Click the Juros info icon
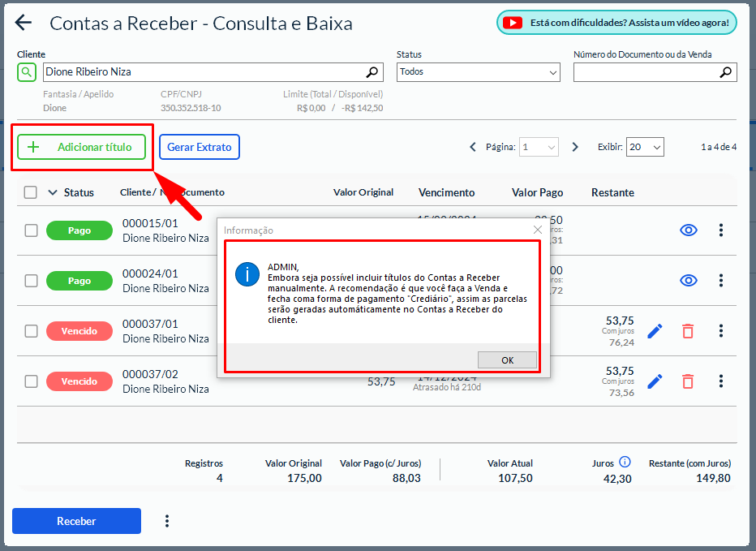This screenshot has width=756, height=551. click(x=625, y=462)
